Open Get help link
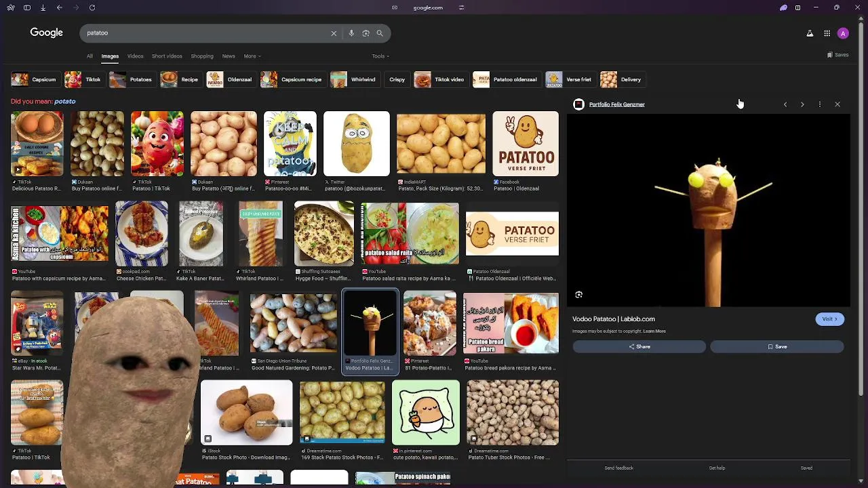The image size is (868, 488). pyautogui.click(x=717, y=468)
